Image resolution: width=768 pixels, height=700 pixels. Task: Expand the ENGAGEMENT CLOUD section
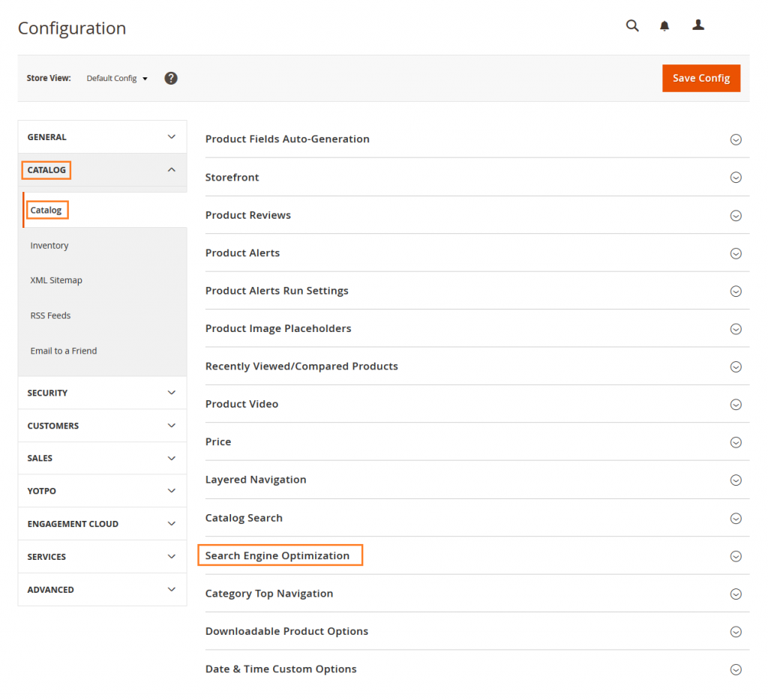tap(102, 523)
